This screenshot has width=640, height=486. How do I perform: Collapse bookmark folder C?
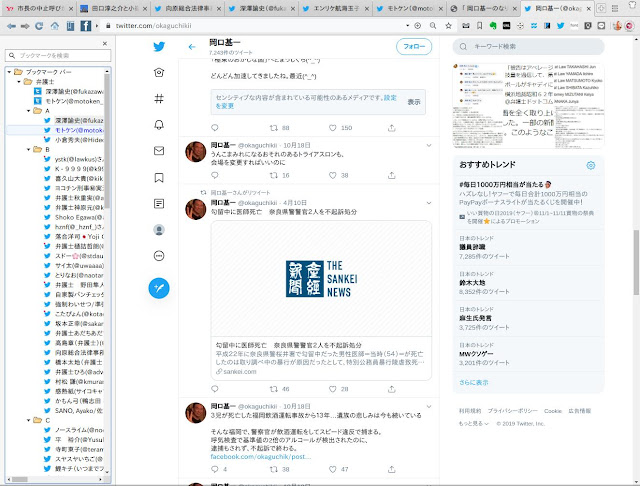(x=29, y=420)
